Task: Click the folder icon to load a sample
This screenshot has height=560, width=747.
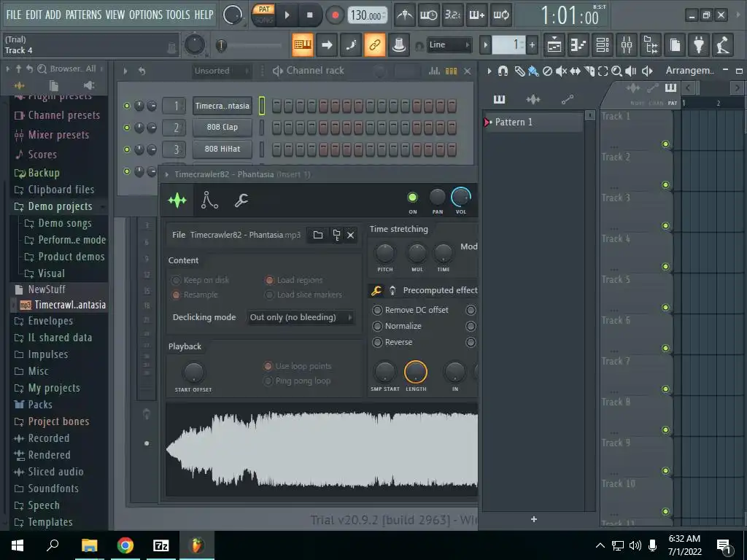Action: tap(318, 235)
